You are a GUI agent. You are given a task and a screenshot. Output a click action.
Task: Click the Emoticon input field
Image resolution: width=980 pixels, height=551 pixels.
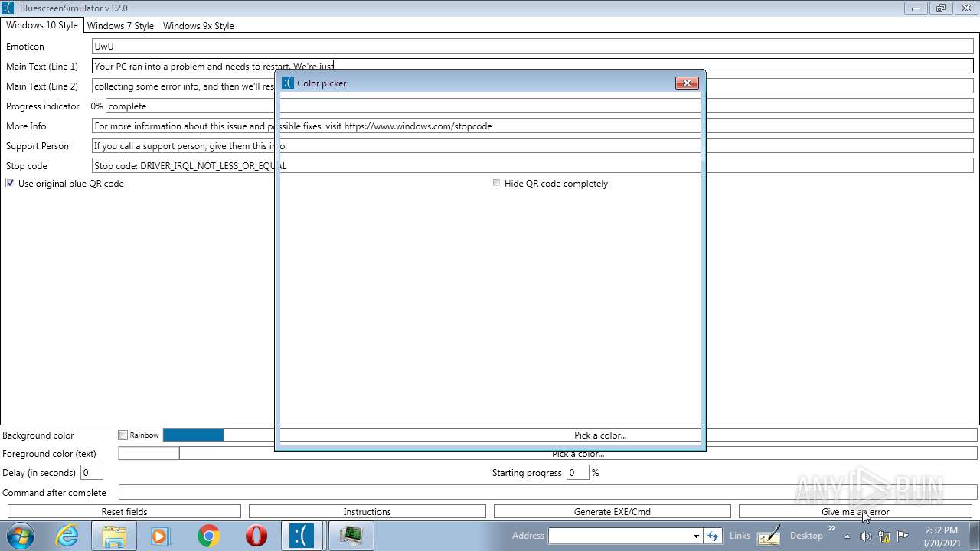click(532, 46)
